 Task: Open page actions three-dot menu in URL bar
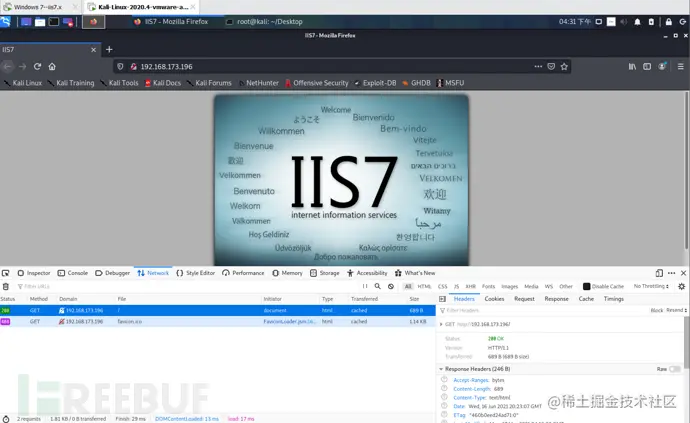pos(538,66)
